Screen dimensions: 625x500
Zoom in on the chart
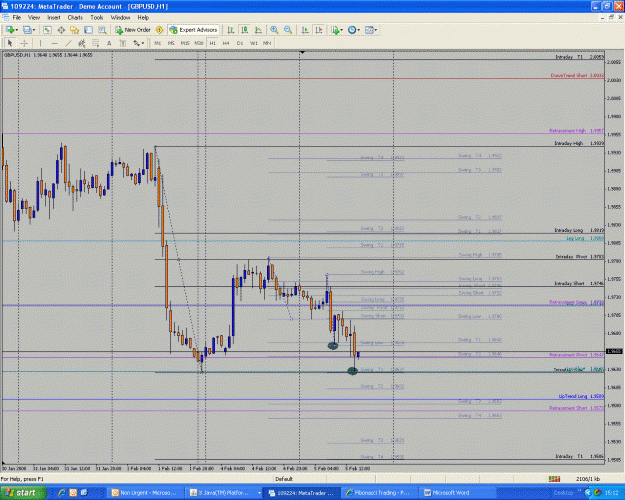tap(274, 30)
